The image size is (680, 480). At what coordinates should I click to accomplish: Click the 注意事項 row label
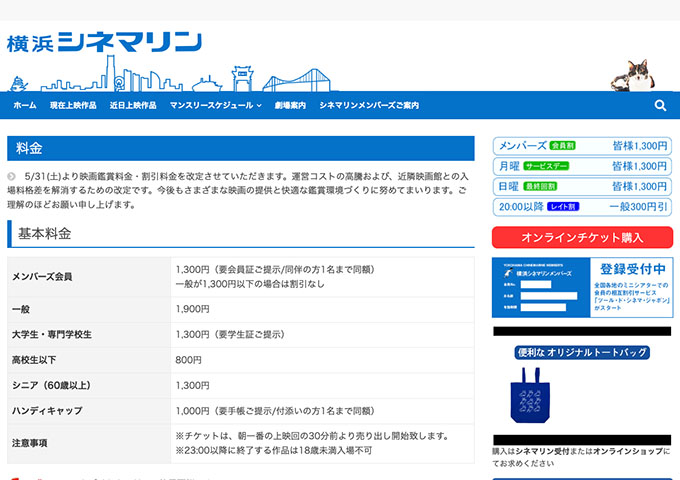[x=29, y=443]
